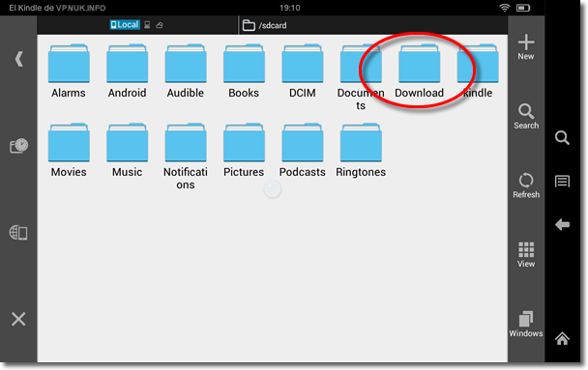588x370 pixels.
Task: Open the history clock icon in the sidebar
Action: pos(18,146)
